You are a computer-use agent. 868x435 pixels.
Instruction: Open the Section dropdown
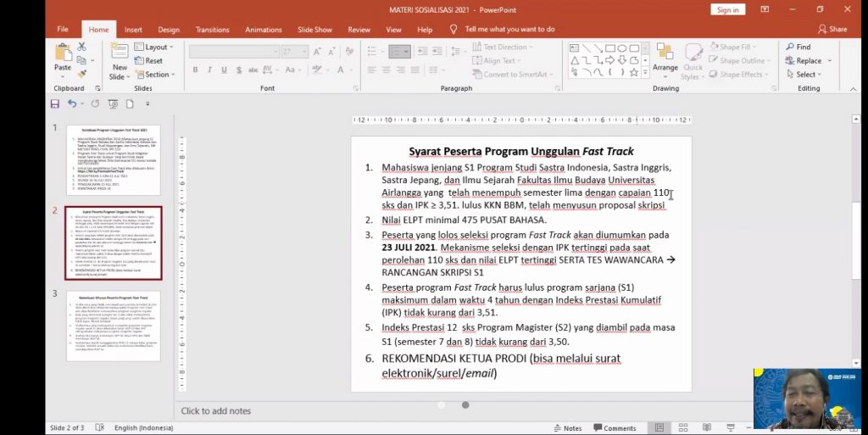(x=156, y=75)
